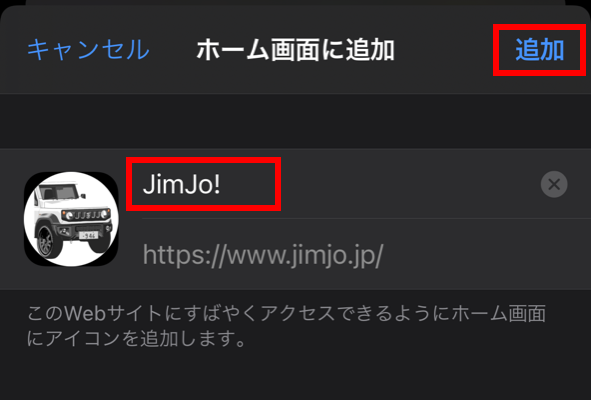The width and height of the screenshot is (591, 400).
Task: Place cursor after the exclamation mark in JimJo!
Action: point(222,184)
